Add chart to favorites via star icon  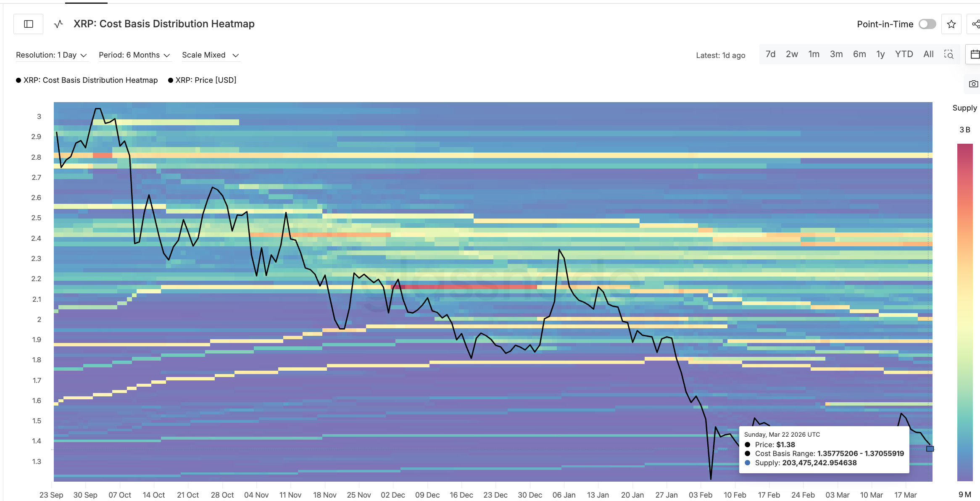tap(951, 24)
